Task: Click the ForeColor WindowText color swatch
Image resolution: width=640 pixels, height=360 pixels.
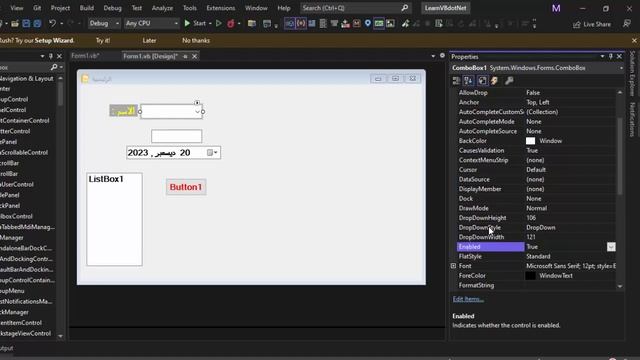Action: (530, 276)
